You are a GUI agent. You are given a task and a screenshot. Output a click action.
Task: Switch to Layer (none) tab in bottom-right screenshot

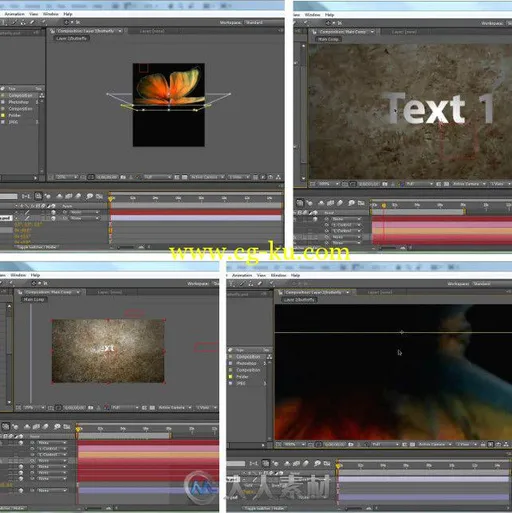tap(379, 292)
